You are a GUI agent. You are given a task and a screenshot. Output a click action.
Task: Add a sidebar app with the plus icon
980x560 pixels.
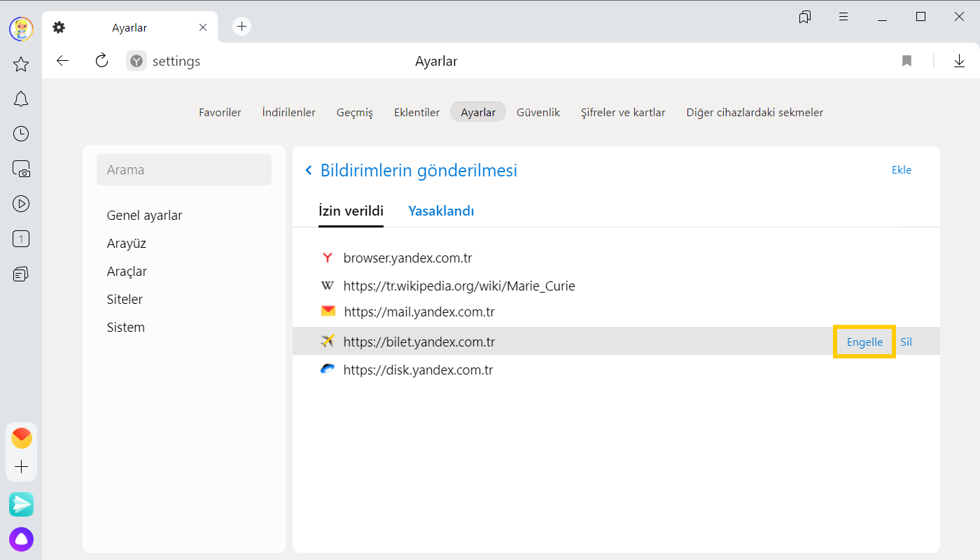(x=22, y=467)
